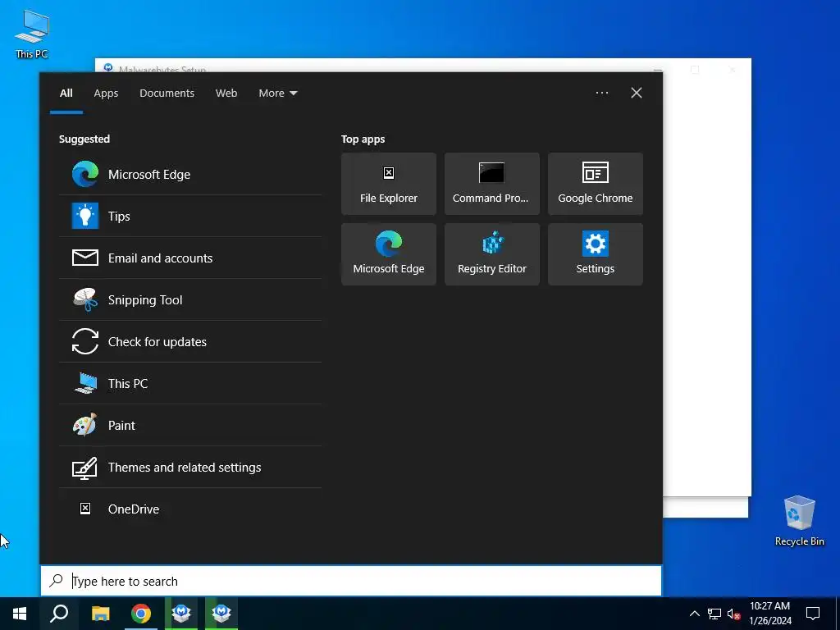The width and height of the screenshot is (840, 630).
Task: Click the taskbar search magnifier icon
Action: (x=59, y=614)
